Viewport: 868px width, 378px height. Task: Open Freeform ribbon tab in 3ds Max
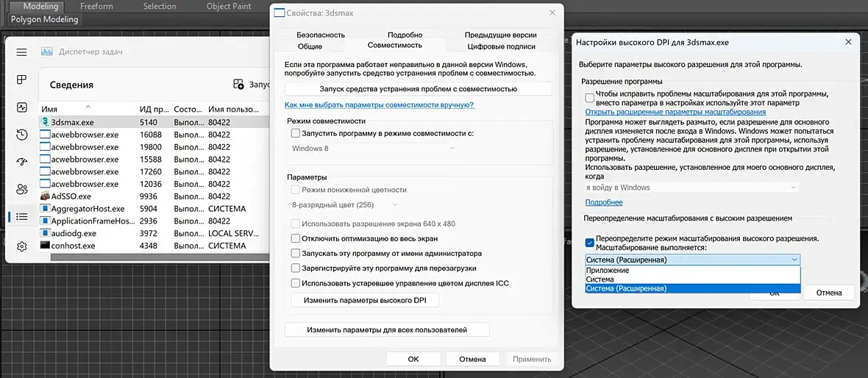[x=96, y=7]
